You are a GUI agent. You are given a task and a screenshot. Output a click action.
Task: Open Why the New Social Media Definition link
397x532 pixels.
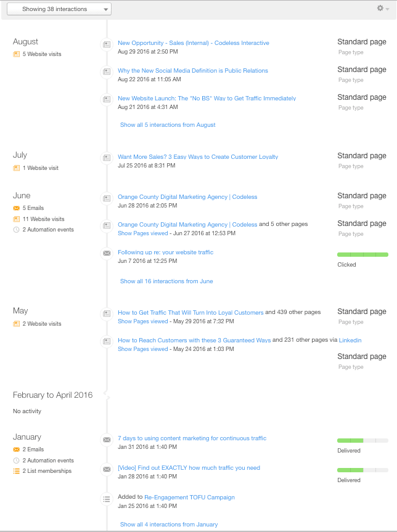tap(193, 71)
